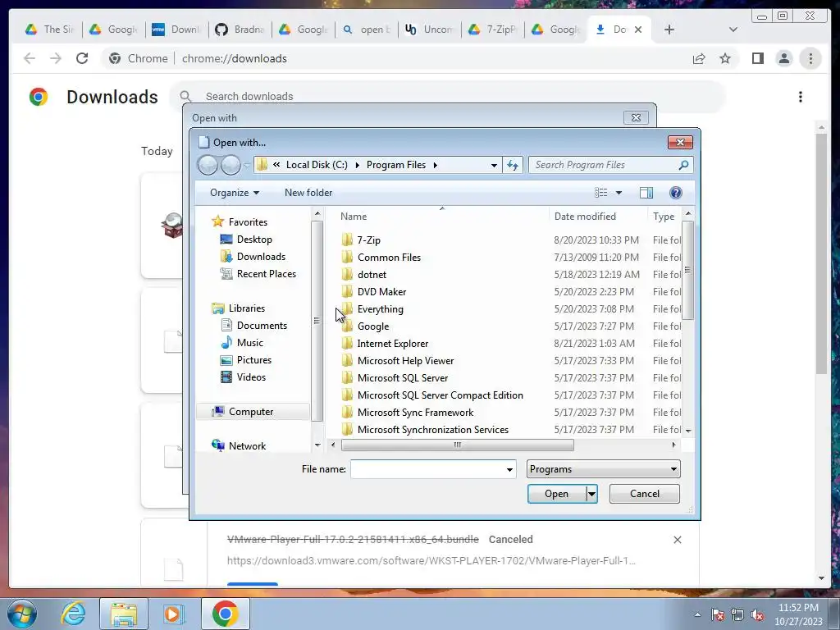Select Libraries in navigation pane
Screen dimensions: 840x630
tap(246, 308)
